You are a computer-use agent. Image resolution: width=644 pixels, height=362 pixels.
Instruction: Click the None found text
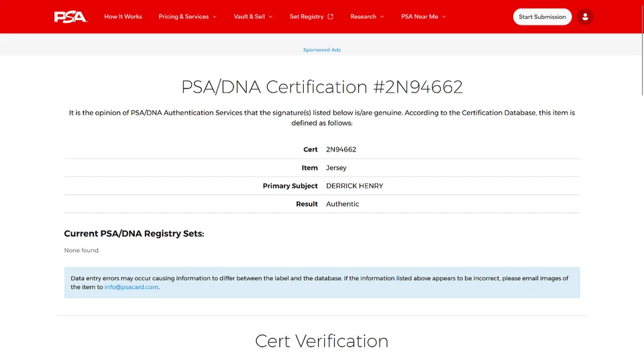tap(82, 250)
